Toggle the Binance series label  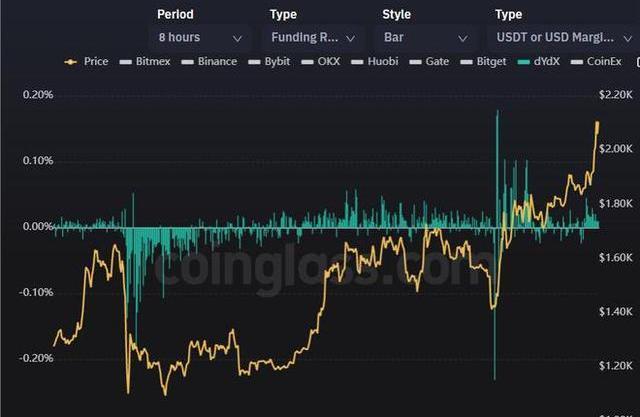click(x=218, y=62)
